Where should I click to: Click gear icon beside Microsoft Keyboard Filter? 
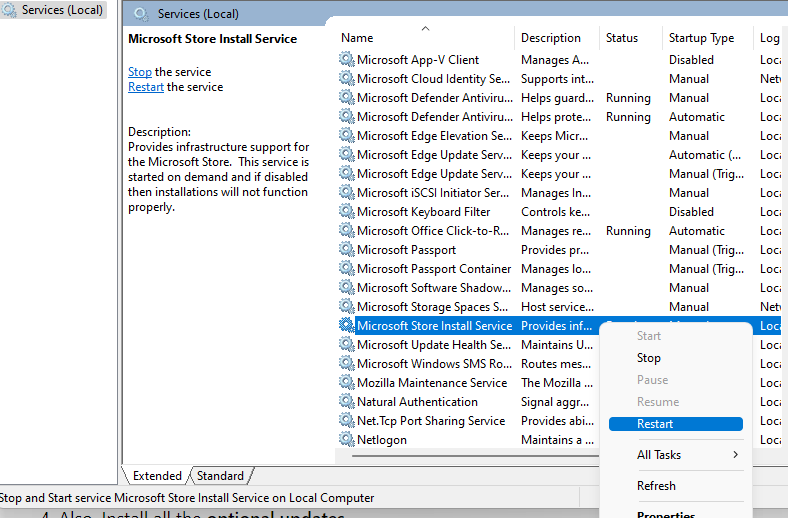click(x=346, y=212)
